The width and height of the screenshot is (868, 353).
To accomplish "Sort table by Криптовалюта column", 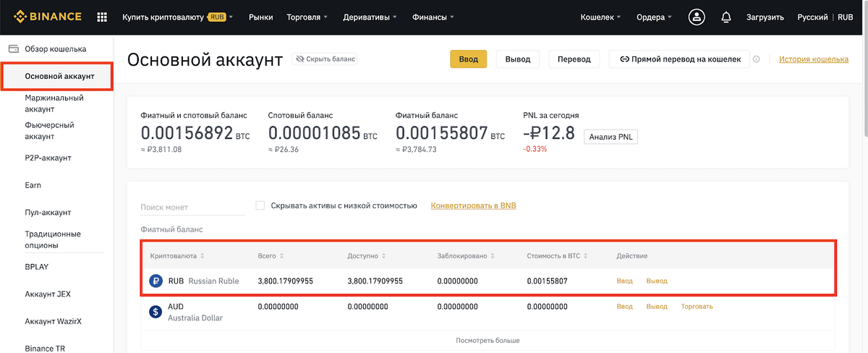I will click(x=177, y=256).
